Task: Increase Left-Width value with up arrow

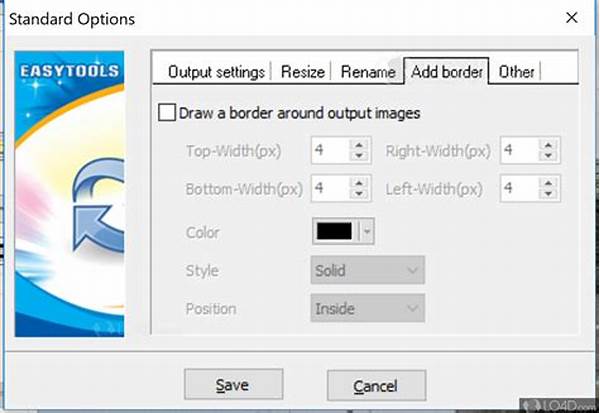Action: [x=548, y=182]
